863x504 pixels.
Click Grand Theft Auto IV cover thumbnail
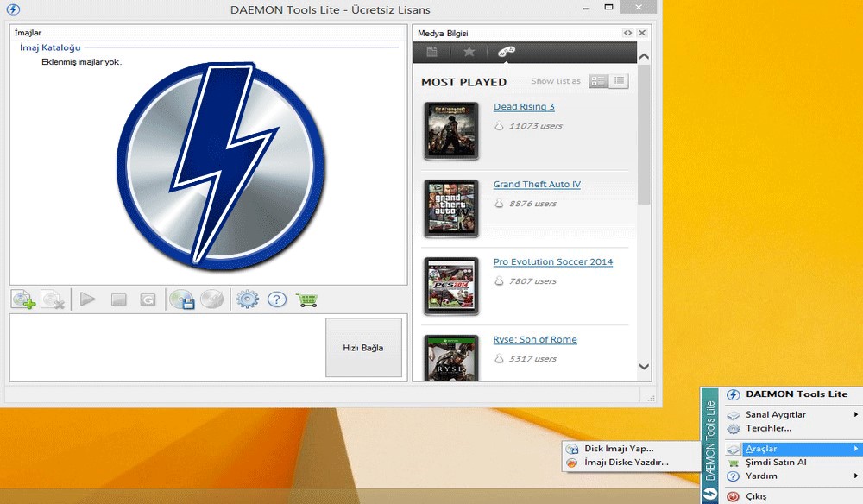click(x=451, y=209)
